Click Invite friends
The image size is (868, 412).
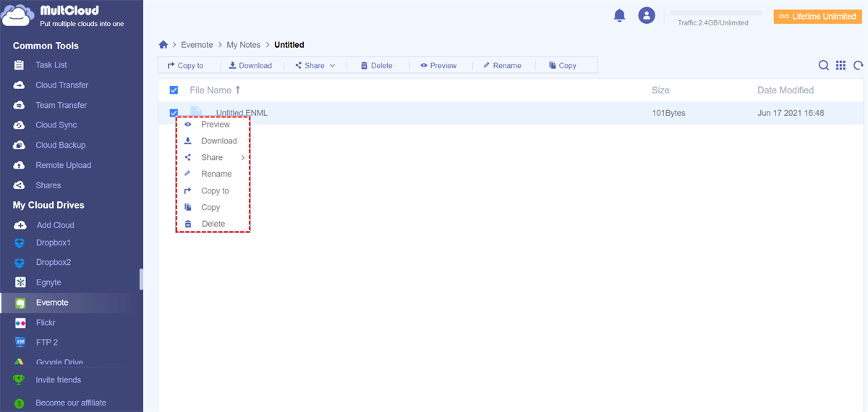[x=58, y=380]
